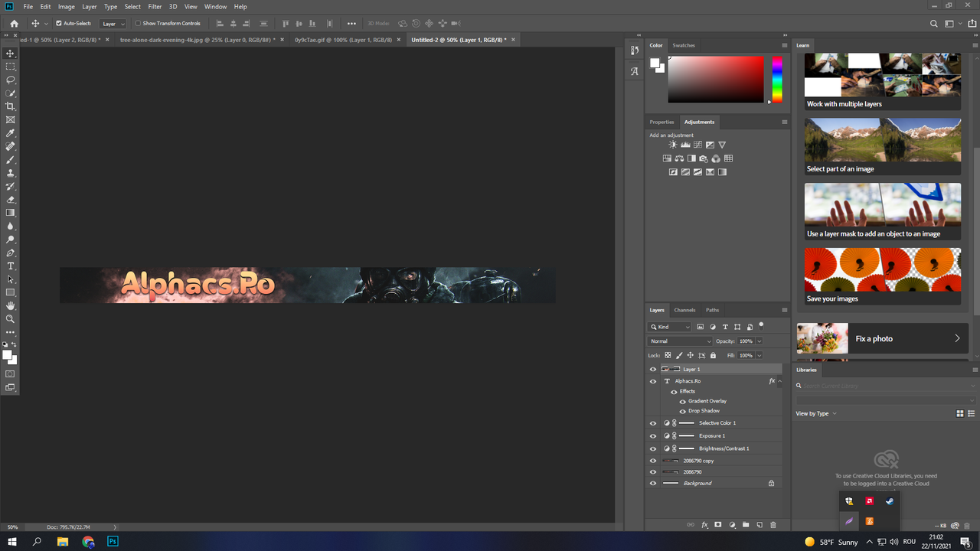
Task: Create a new layer icon in Layers panel
Action: 759,525
